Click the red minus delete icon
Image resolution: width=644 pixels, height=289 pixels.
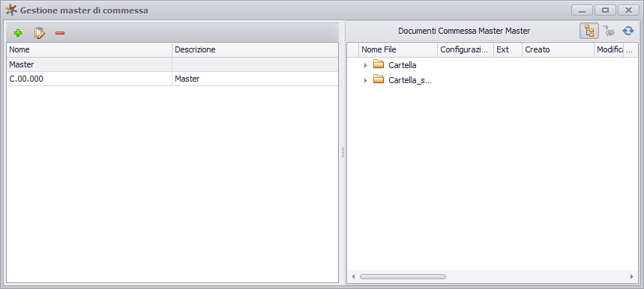[x=60, y=33]
